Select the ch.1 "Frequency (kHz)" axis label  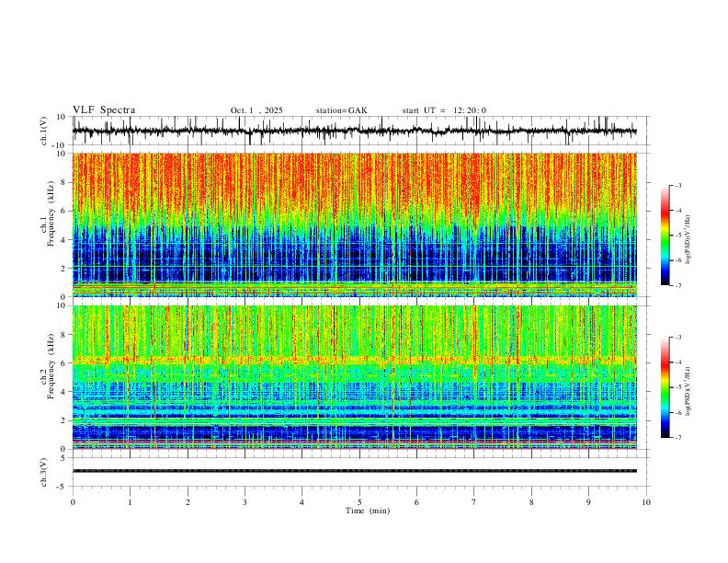click(51, 213)
